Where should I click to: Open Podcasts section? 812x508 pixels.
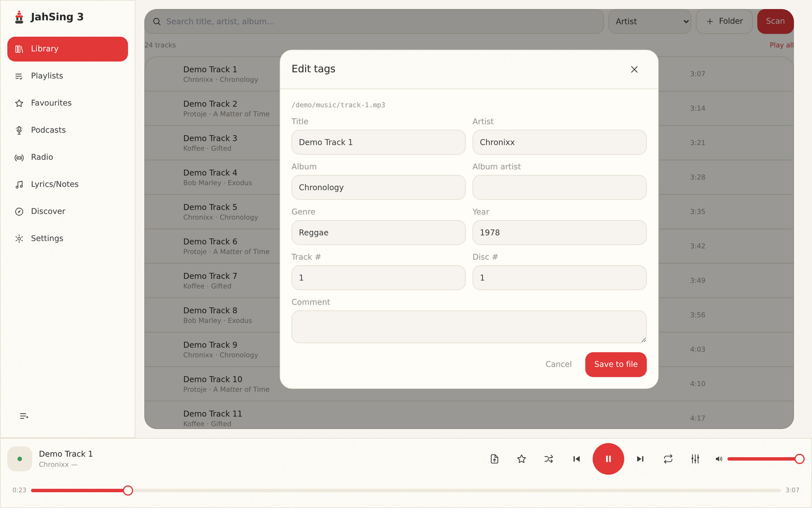pyautogui.click(x=68, y=130)
